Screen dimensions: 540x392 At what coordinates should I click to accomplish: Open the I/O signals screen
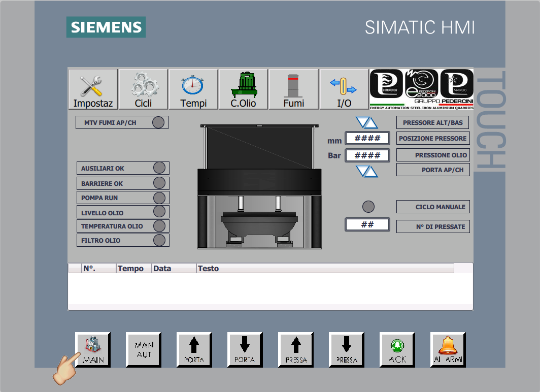(344, 89)
